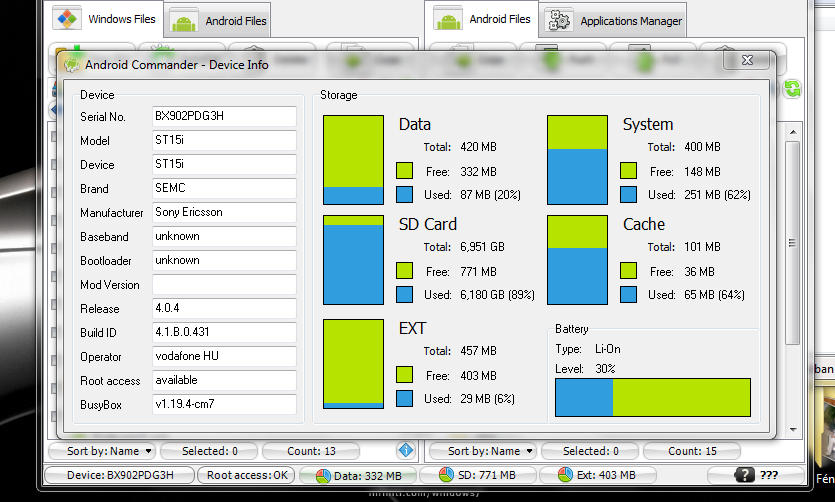Click the green refresh icon
835x502 pixels.
(792, 89)
